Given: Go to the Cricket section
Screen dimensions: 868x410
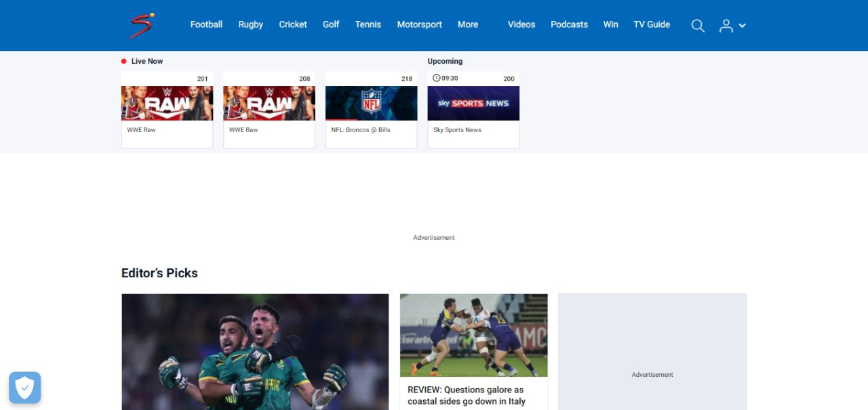Looking at the screenshot, I should click(x=293, y=24).
